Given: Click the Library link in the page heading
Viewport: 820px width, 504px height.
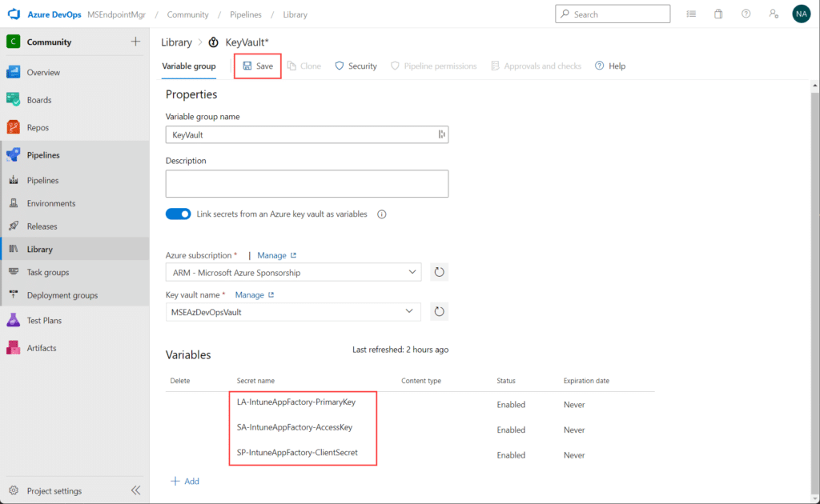Looking at the screenshot, I should point(176,42).
